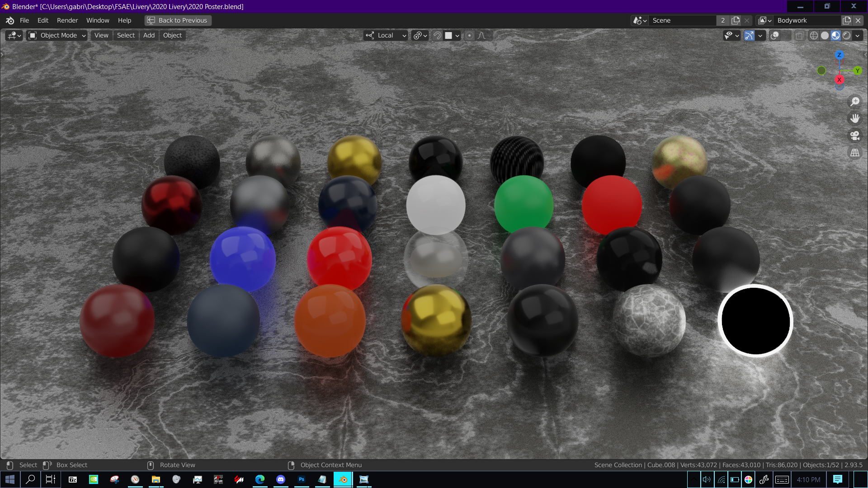Open 7-Zip from the taskbar
This screenshot has height=488, width=868.
(x=72, y=479)
